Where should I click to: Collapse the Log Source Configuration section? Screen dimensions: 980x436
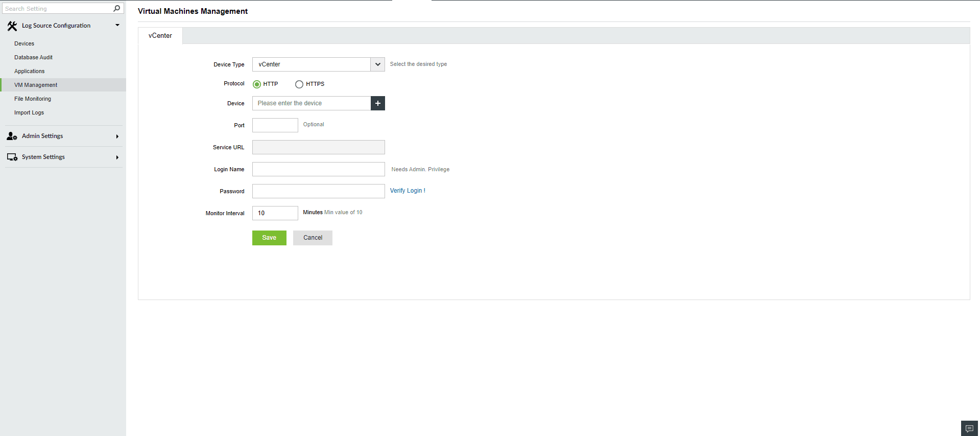(x=117, y=25)
